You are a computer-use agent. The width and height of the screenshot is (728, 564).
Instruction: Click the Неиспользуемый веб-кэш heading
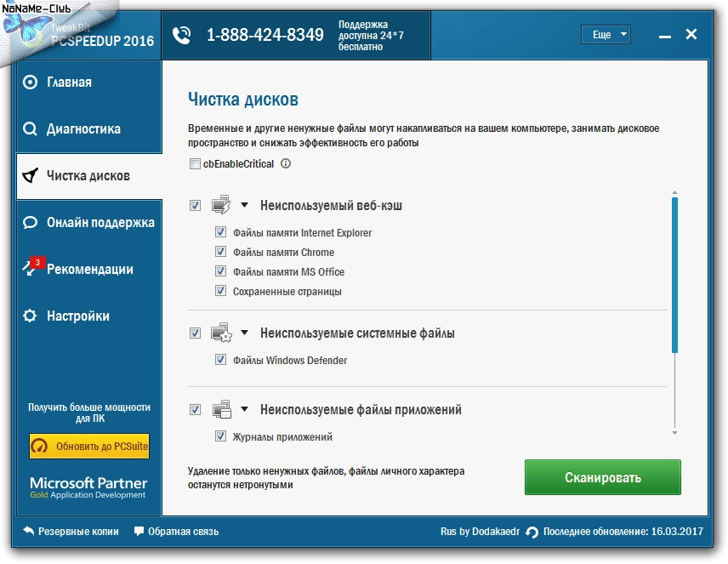tap(331, 205)
